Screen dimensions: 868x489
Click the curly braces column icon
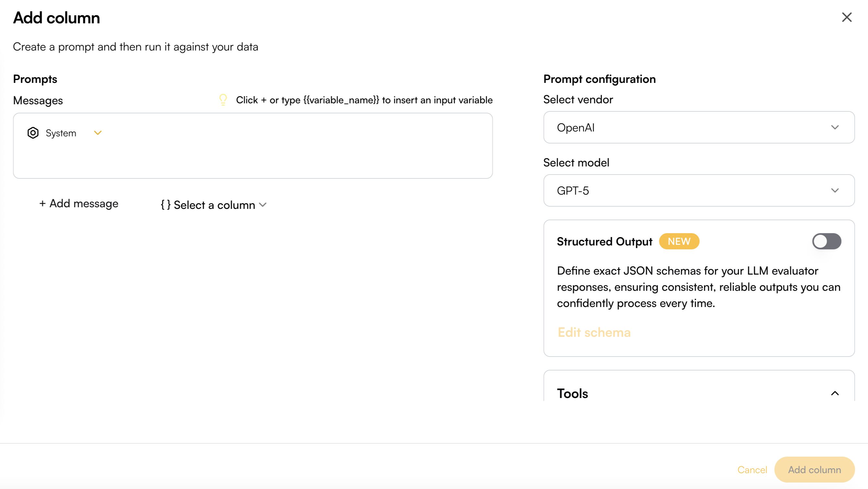(x=166, y=205)
